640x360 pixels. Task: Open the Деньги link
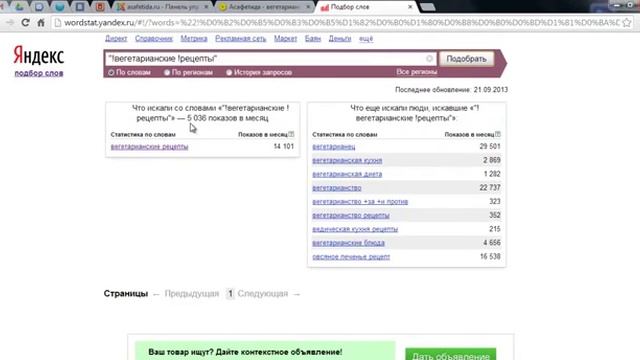340,38
